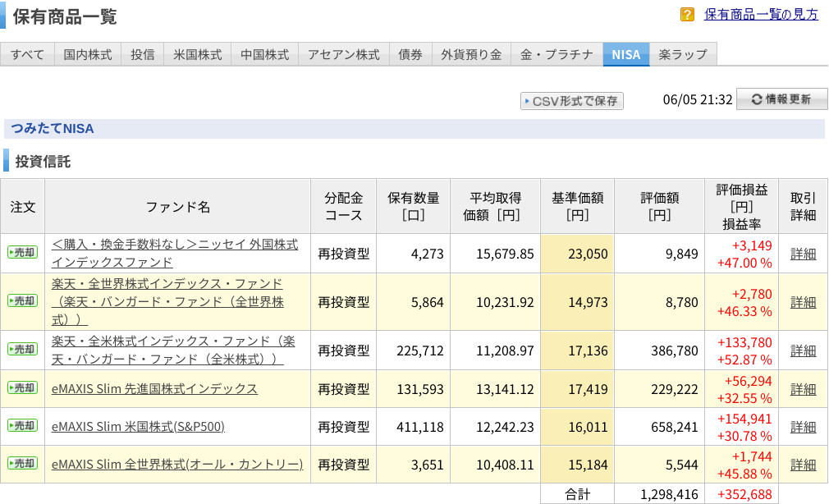
Task: Switch to the 楽ラップ tab
Action: [x=683, y=54]
